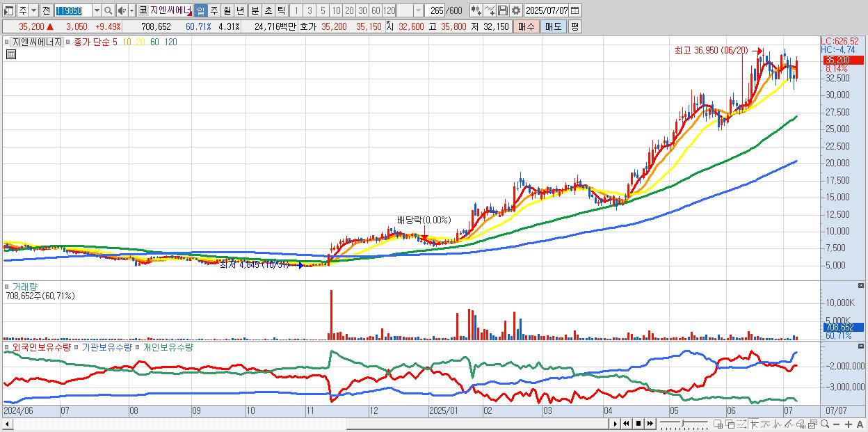Screen dimensions: 868x432
Task: Select the 초 (second) period button
Action: (268, 10)
